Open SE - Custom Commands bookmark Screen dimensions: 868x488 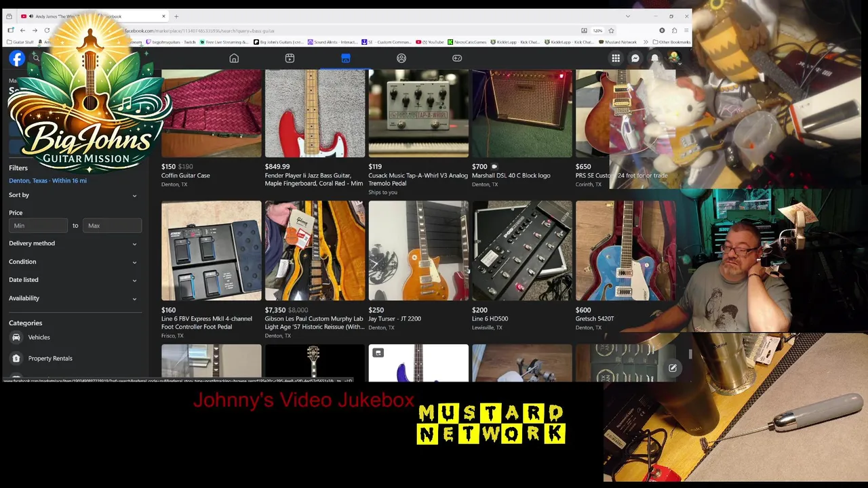tap(387, 42)
